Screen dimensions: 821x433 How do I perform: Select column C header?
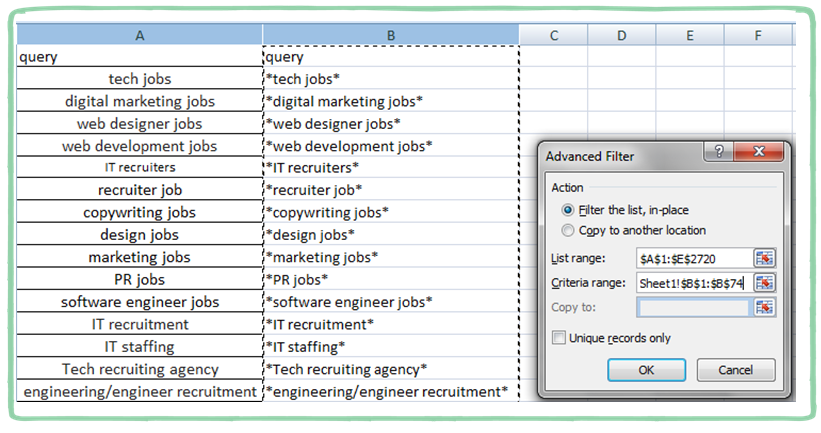pyautogui.click(x=554, y=35)
